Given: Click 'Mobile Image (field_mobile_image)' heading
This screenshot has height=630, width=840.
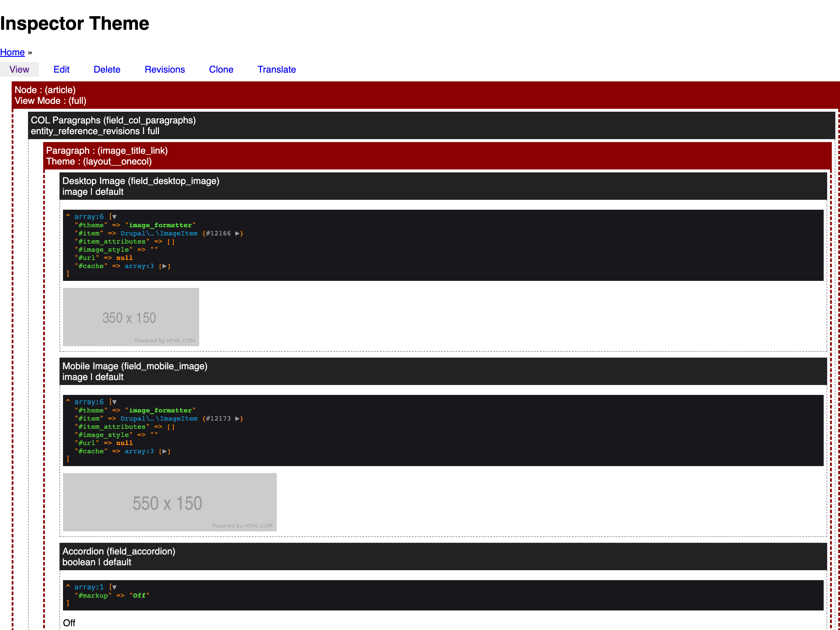Looking at the screenshot, I should (x=135, y=366).
